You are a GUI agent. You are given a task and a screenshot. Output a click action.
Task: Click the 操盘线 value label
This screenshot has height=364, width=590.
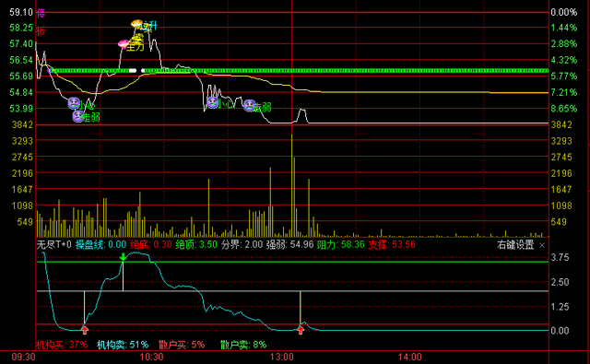coord(100,245)
